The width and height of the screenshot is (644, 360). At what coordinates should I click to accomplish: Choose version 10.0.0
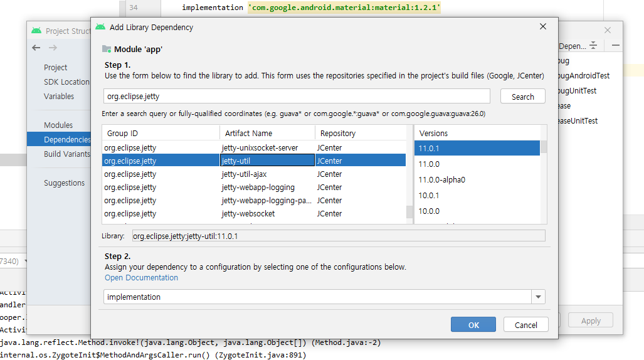[x=477, y=211]
